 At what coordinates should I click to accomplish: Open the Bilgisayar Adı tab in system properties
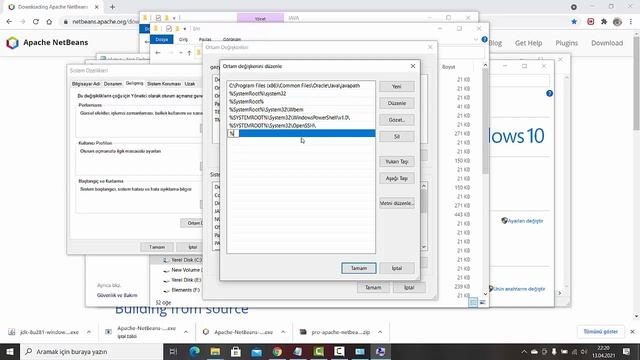(86, 84)
